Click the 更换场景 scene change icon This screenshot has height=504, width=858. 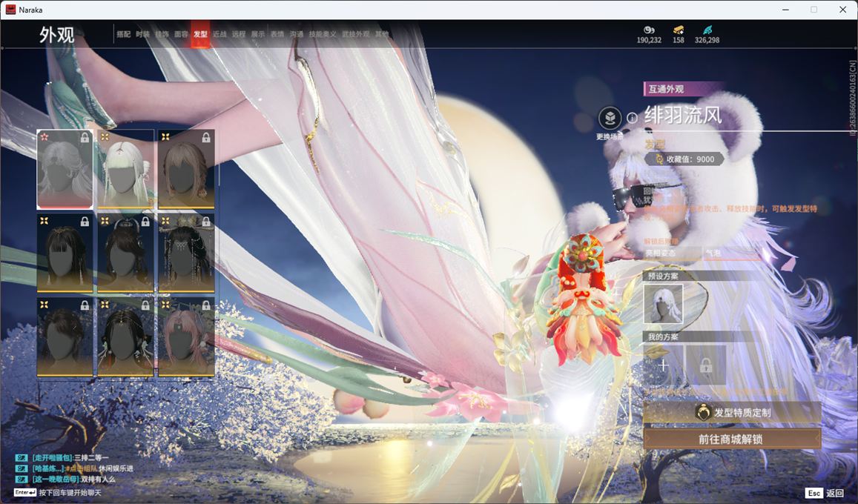pos(610,119)
